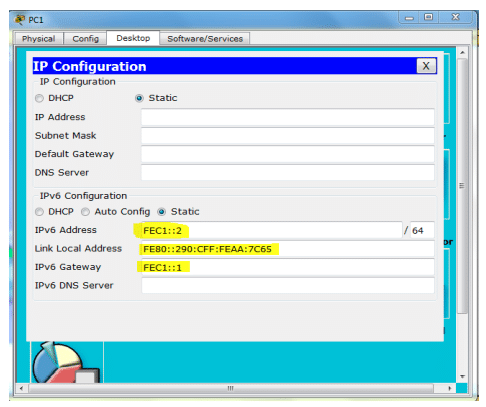
Task: Click the vertical scrollbar up arrow
Action: coord(462,53)
